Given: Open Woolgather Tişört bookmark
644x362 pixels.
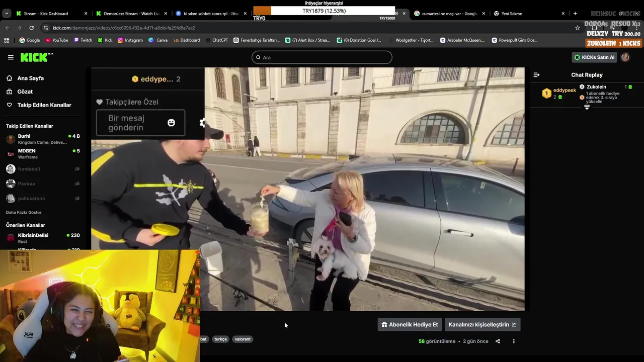Looking at the screenshot, I should 410,40.
